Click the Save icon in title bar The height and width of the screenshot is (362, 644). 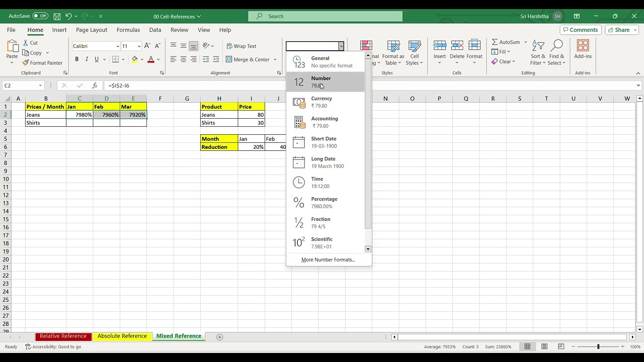coord(57,16)
